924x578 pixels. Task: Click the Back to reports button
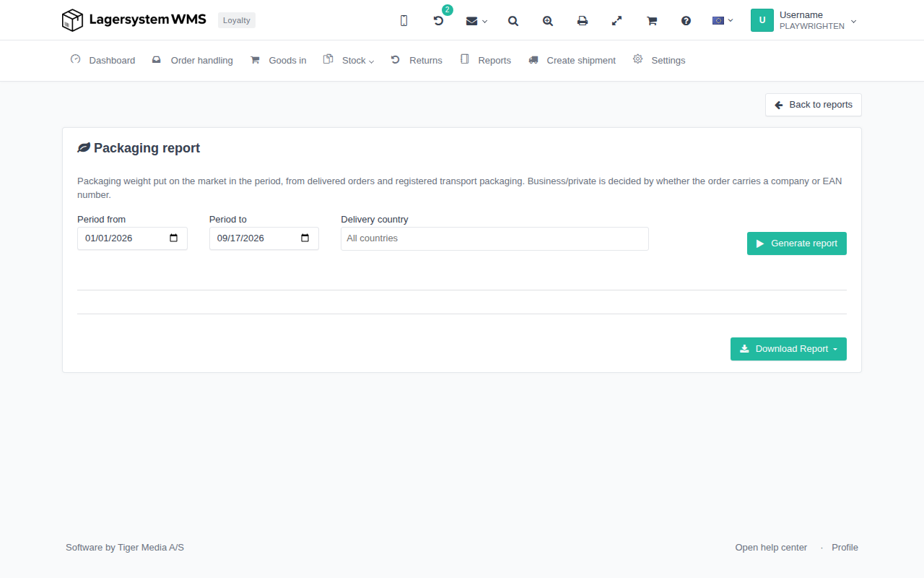(x=814, y=105)
